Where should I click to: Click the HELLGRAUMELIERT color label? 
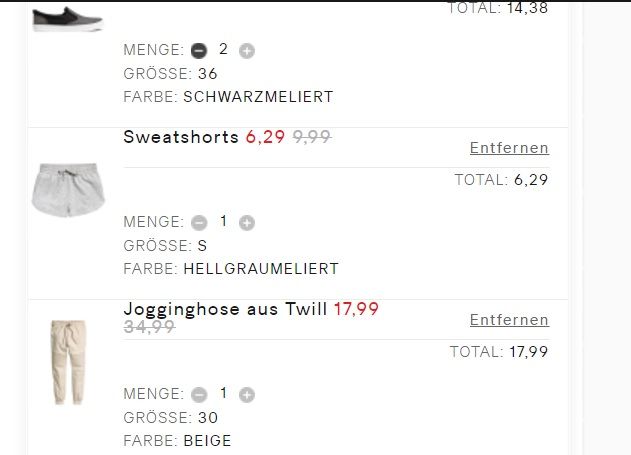click(261, 269)
